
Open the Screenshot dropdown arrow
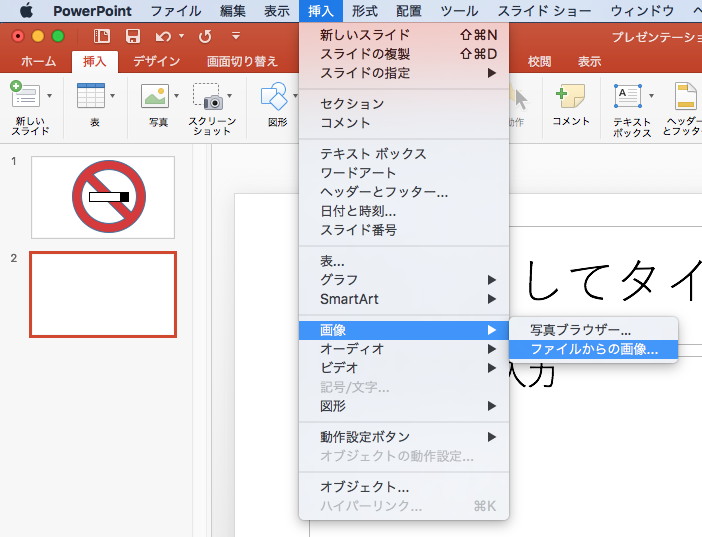pyautogui.click(x=230, y=95)
